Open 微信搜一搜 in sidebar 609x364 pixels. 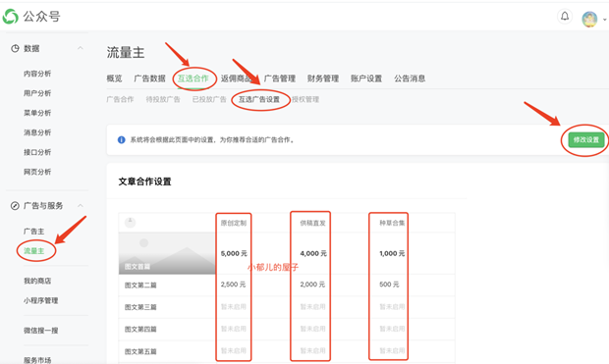point(41,331)
